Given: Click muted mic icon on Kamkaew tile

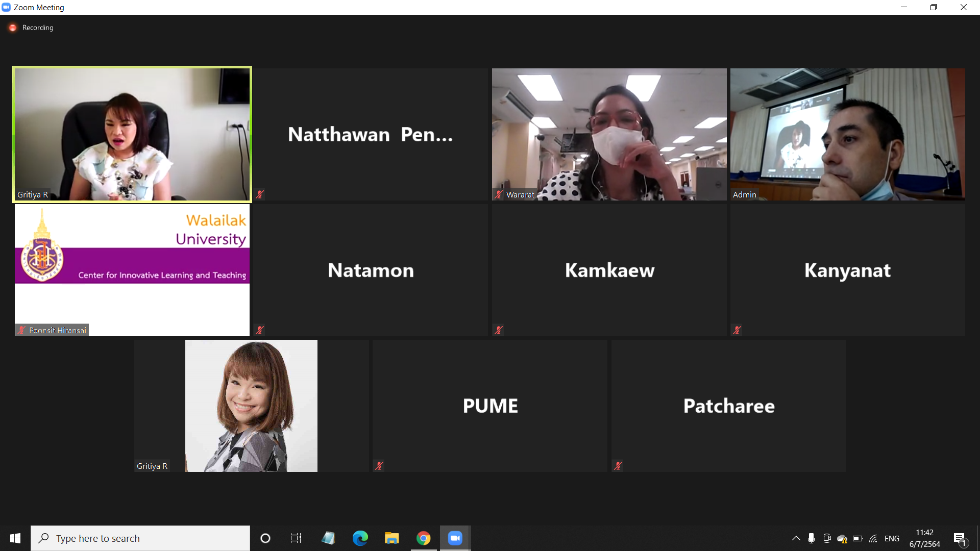Looking at the screenshot, I should (499, 330).
